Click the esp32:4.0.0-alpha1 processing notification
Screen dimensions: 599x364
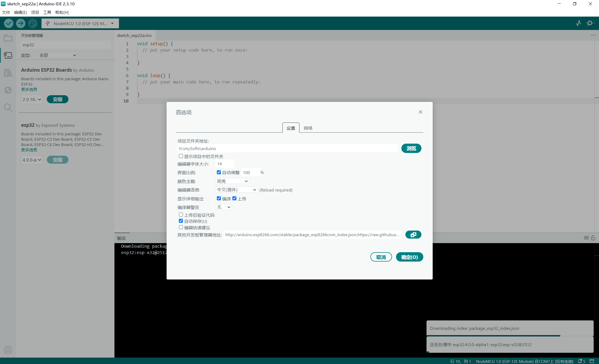click(510, 345)
